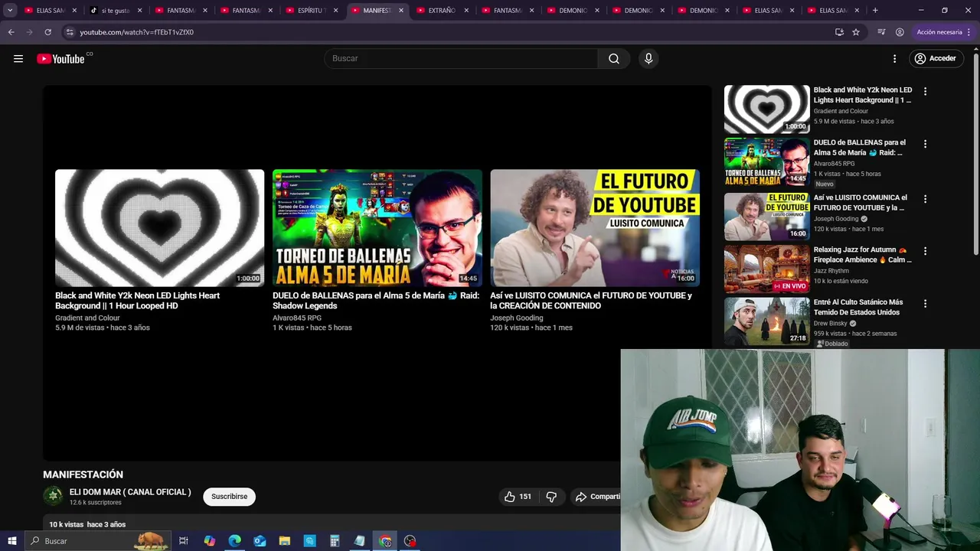
Task: Play end-screen heart lights thumbnail
Action: coord(159,228)
